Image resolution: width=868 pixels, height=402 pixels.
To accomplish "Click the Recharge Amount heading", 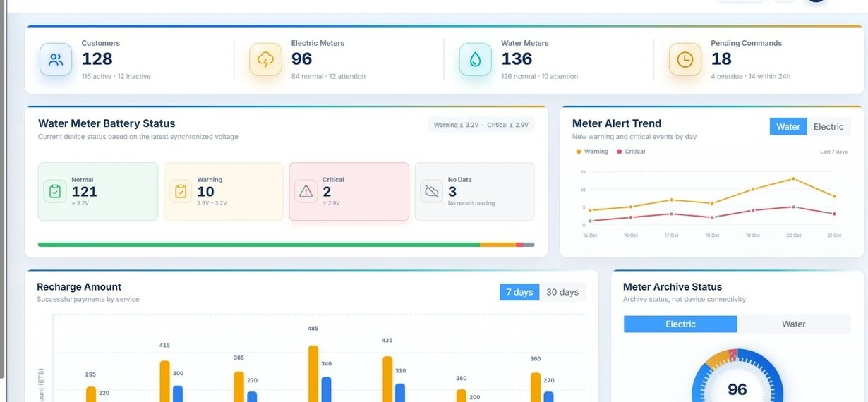I will pos(79,287).
